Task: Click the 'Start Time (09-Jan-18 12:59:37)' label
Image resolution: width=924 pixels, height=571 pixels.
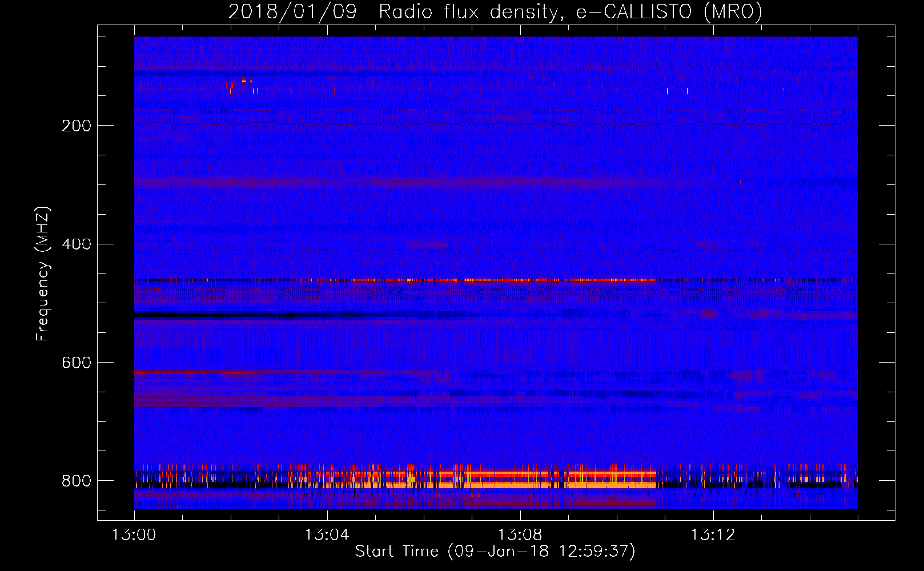Action: pos(495,552)
